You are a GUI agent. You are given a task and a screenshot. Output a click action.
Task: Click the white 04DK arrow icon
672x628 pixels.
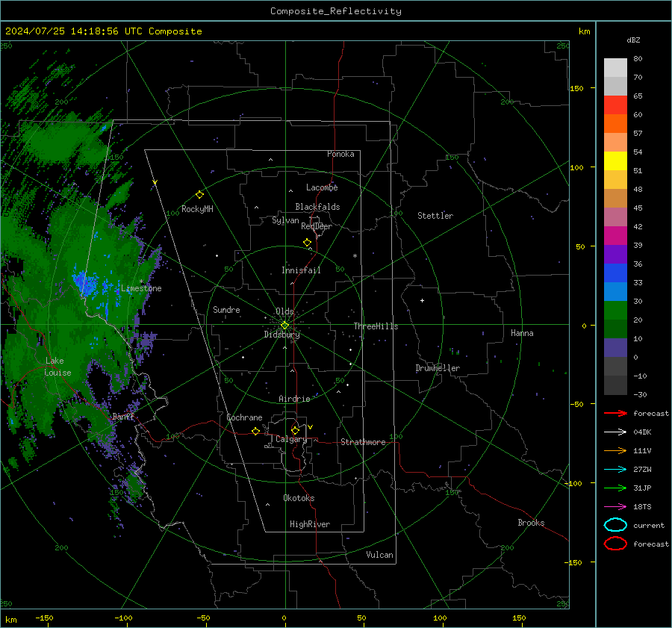click(615, 432)
